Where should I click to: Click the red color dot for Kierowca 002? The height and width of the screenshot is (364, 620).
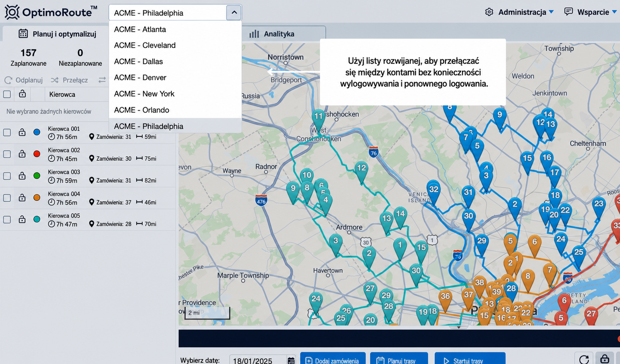click(x=37, y=154)
